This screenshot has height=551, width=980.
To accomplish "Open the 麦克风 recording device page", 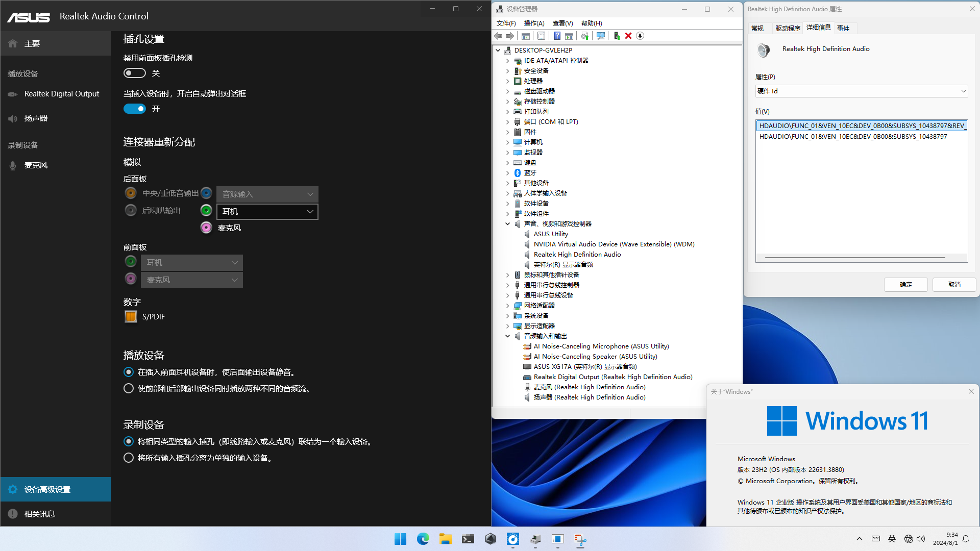I will (x=36, y=165).
